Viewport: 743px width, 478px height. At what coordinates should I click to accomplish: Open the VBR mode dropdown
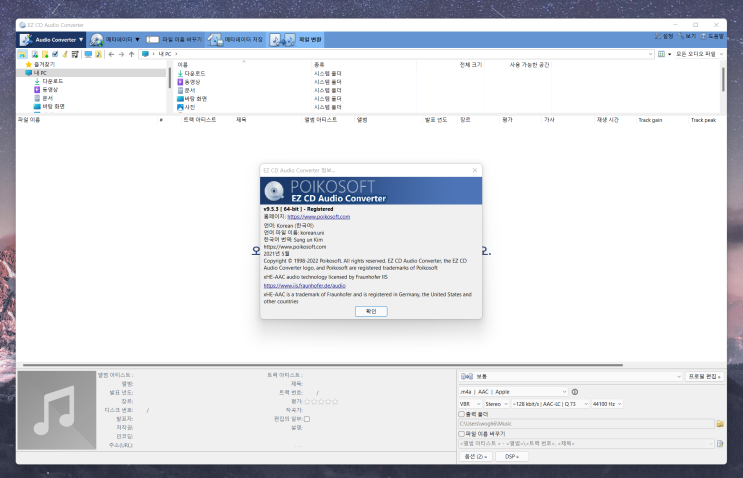pos(470,404)
